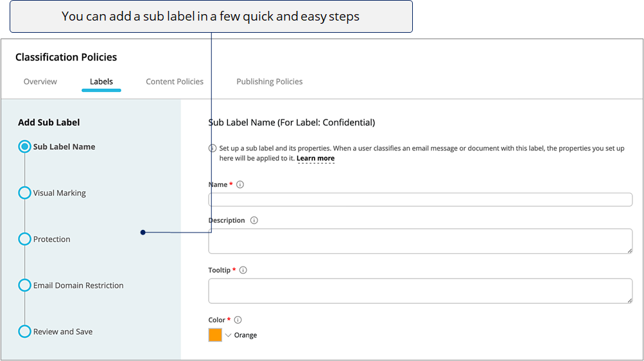Click the info icon next to Name

tap(240, 184)
